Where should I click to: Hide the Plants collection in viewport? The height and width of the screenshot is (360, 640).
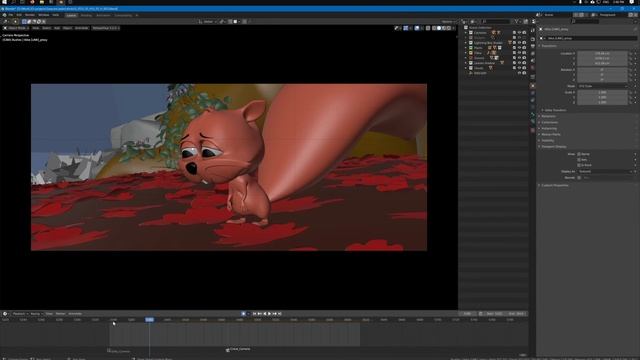519,48
